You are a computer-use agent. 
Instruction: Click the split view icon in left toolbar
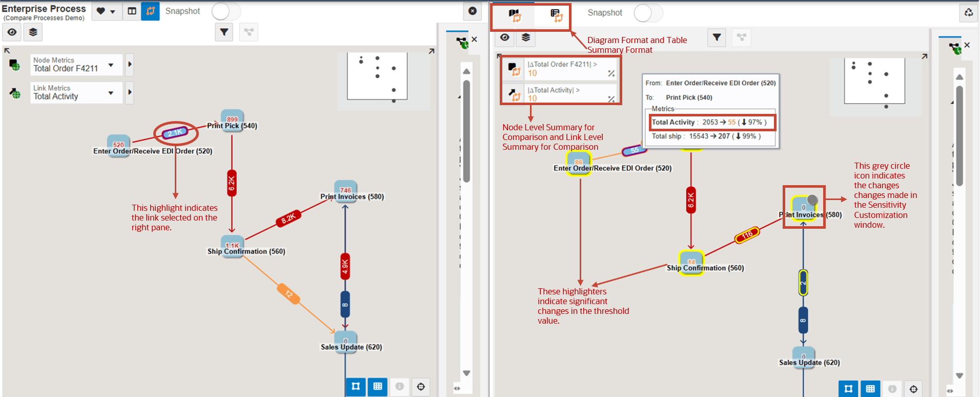(x=132, y=11)
